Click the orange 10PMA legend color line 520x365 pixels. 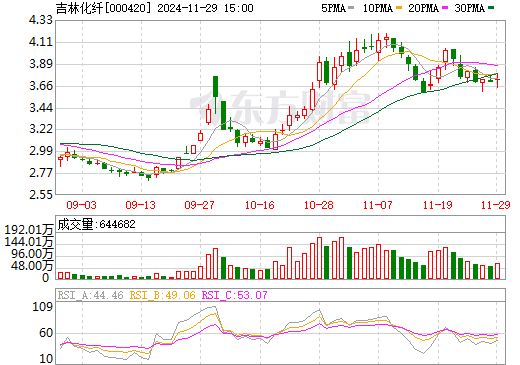tap(399, 8)
